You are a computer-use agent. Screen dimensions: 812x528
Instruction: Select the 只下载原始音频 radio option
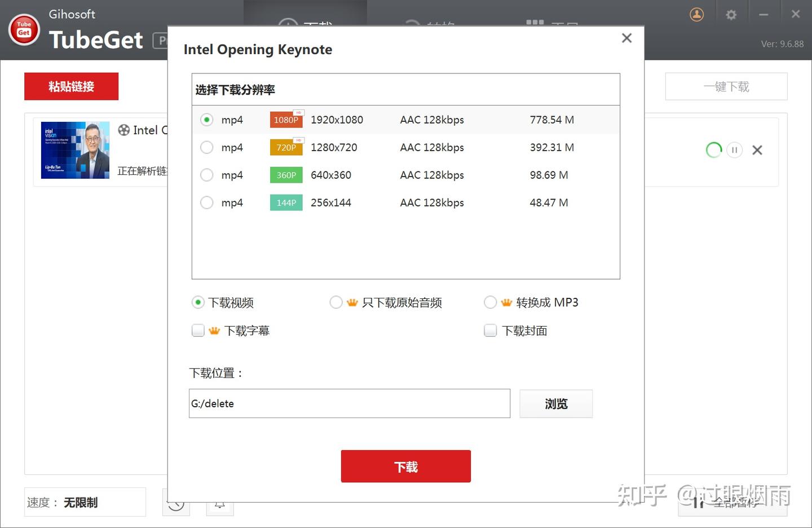(336, 302)
